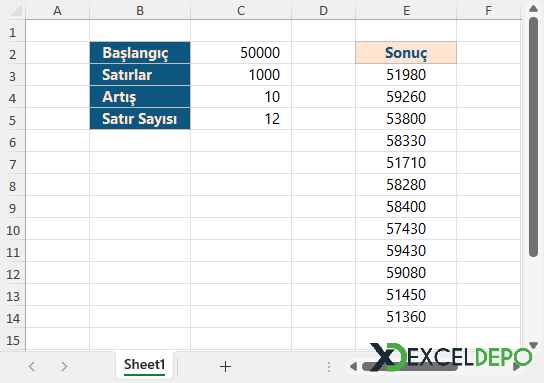The image size is (544, 383).
Task: Click the vertical scrollbar thumb
Action: [x=533, y=137]
